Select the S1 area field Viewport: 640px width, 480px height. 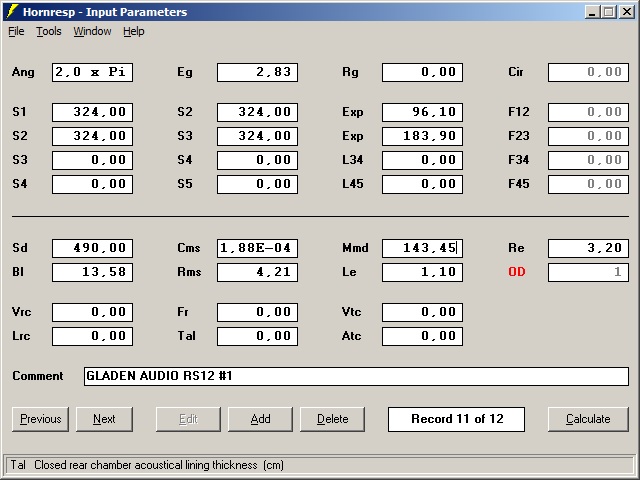92,112
